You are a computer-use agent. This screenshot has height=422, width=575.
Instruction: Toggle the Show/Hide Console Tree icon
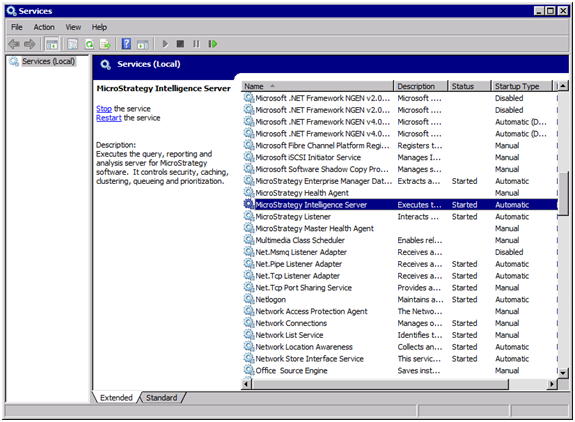[x=52, y=44]
